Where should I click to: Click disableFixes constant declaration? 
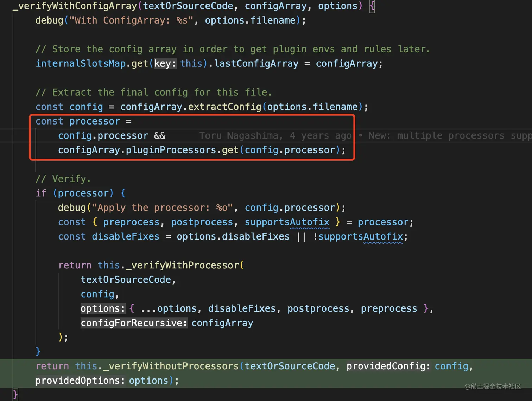tap(126, 237)
